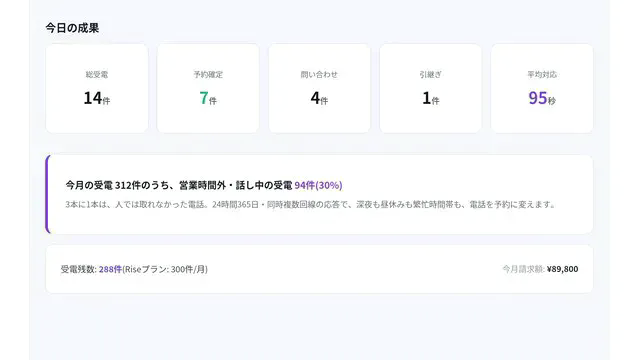Click the purple 95 number
The width and height of the screenshot is (640, 360).
coord(538,98)
